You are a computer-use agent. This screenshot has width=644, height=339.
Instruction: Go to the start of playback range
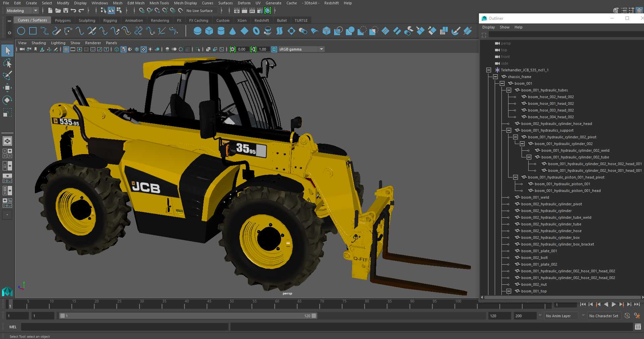[583, 304]
